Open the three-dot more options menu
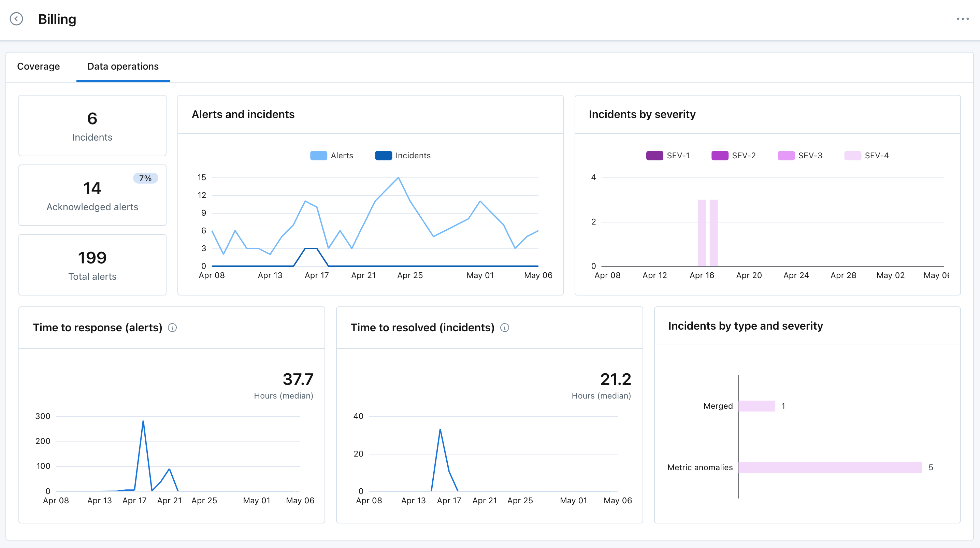The width and height of the screenshot is (980, 548). click(963, 19)
